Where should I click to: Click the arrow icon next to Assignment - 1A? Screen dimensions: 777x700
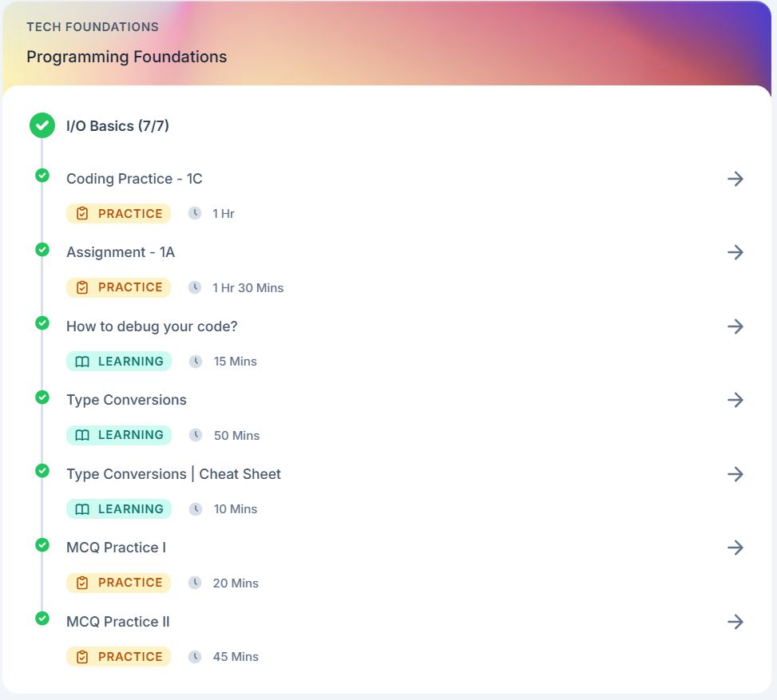tap(735, 252)
